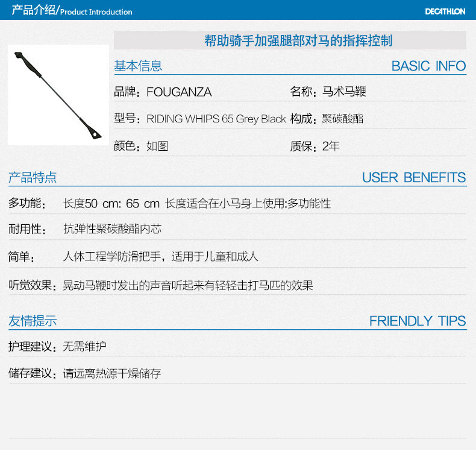The image size is (476, 451).
Task: Click the 友情提示 section heading
Action: [x=33, y=321]
